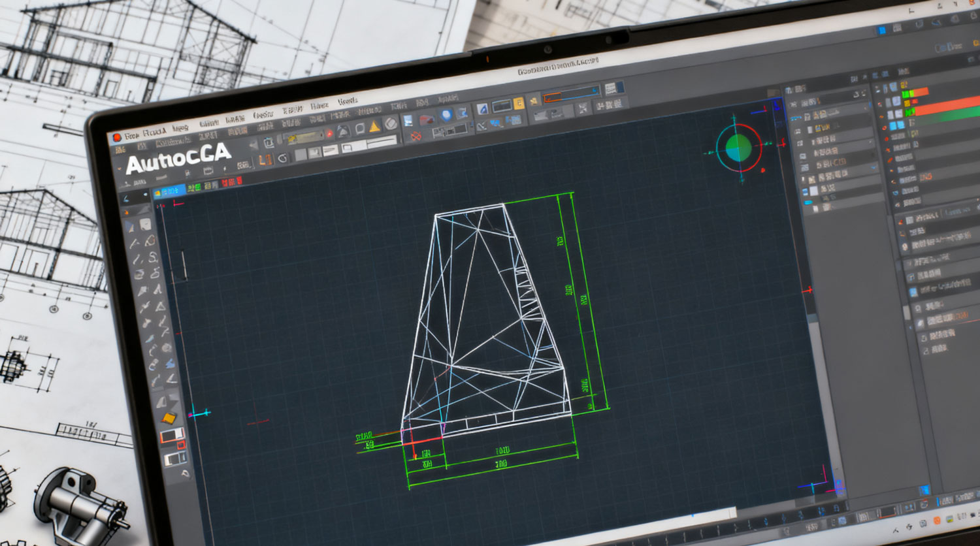Click the green color bar in right panel
The image size is (980, 546).
[947, 114]
